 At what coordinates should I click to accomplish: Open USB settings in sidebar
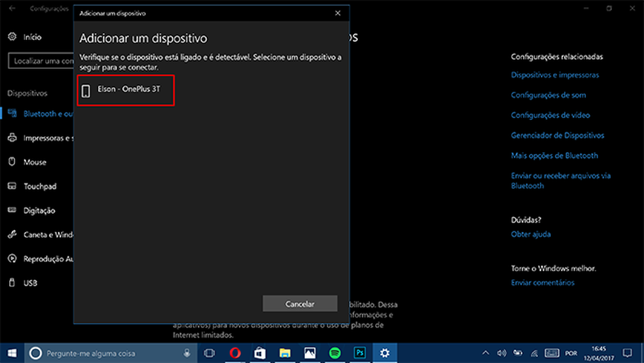(30, 283)
